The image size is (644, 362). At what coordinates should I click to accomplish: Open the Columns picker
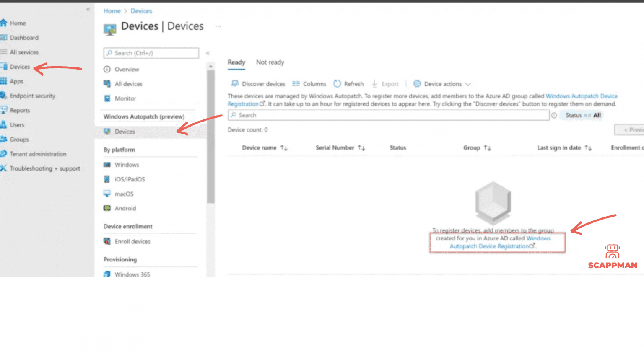(309, 84)
